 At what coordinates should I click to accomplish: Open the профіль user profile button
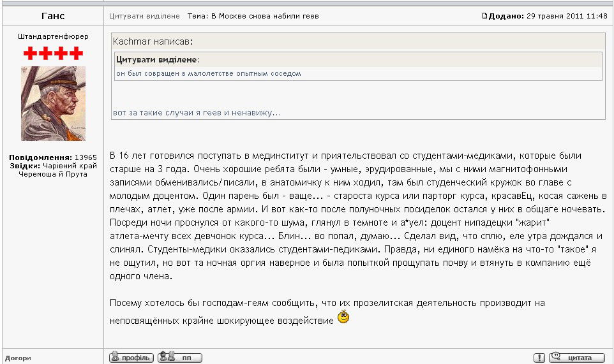click(131, 358)
